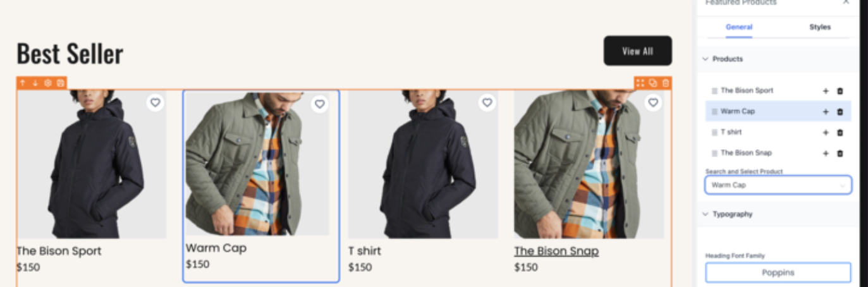Click the View All button
Screen dimensions: 868x287
tap(638, 51)
